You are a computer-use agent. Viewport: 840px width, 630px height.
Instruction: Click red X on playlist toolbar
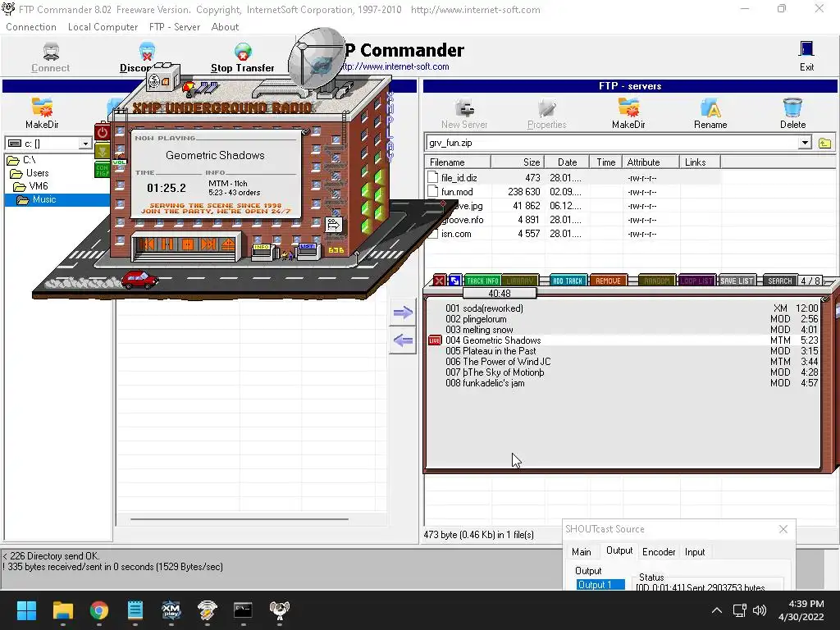click(440, 281)
